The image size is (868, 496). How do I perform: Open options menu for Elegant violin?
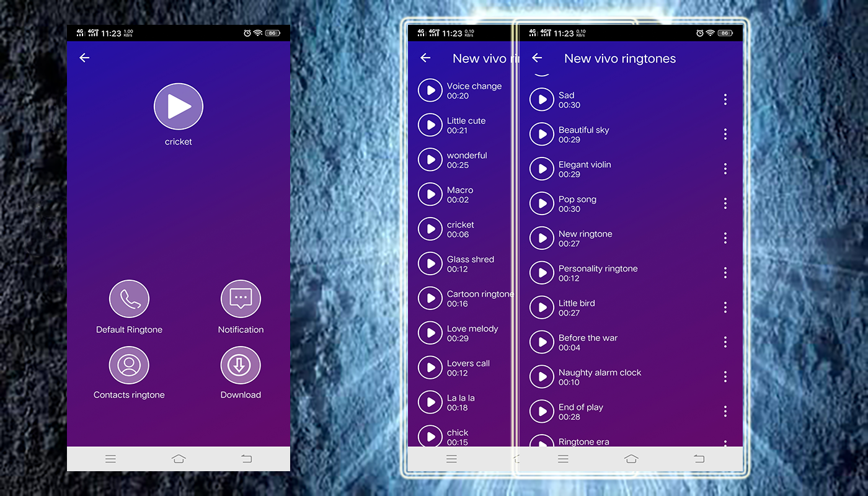pos(725,169)
